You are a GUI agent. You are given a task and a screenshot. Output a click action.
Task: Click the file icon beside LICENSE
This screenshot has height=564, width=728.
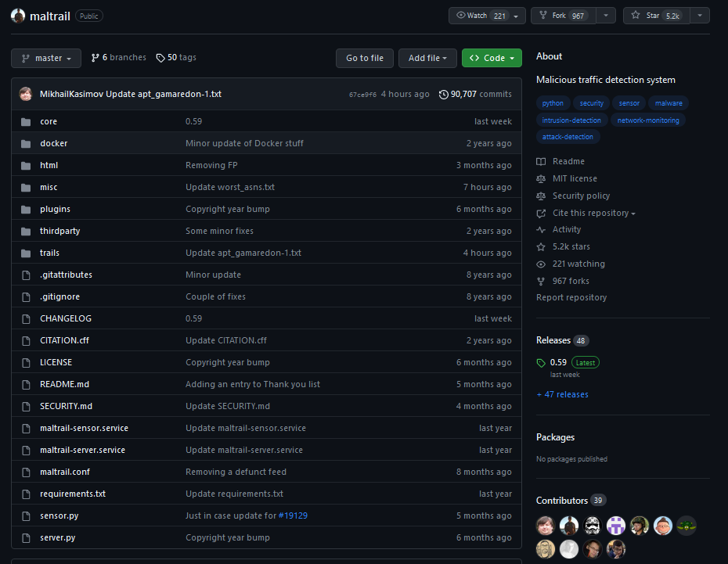tap(26, 363)
